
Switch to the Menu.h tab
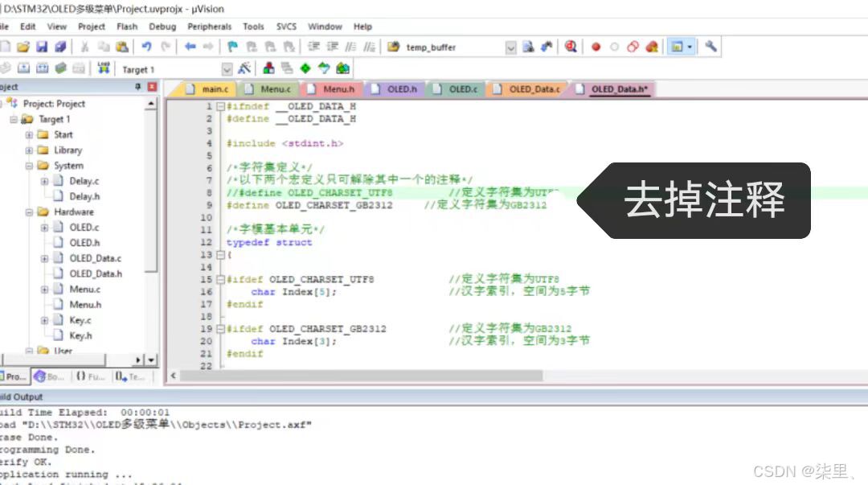pos(332,89)
